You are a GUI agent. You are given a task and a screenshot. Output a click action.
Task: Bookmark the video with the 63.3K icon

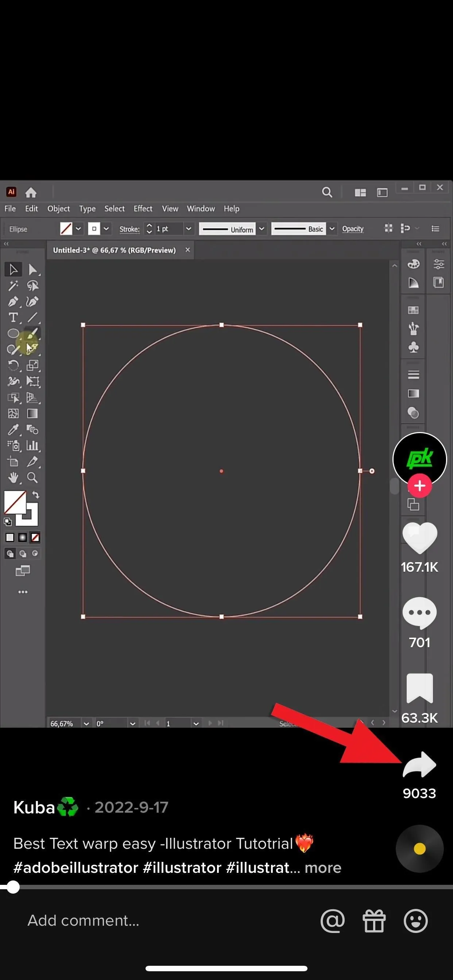[x=419, y=688]
